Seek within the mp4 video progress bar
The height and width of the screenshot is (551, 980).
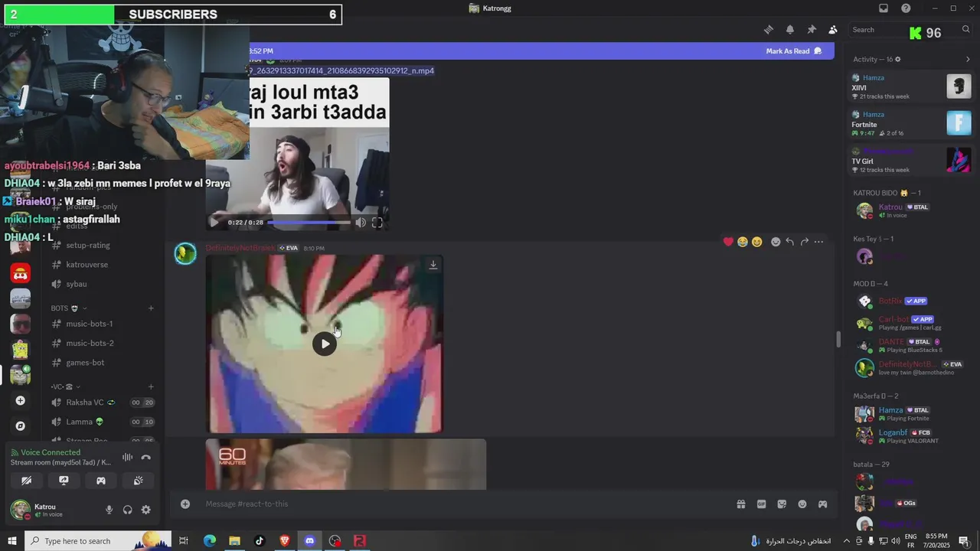tap(309, 223)
